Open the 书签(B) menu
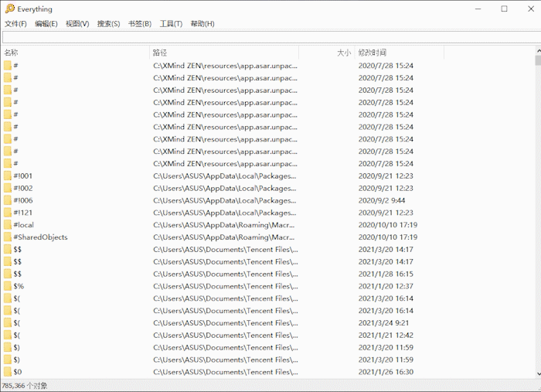 click(140, 24)
